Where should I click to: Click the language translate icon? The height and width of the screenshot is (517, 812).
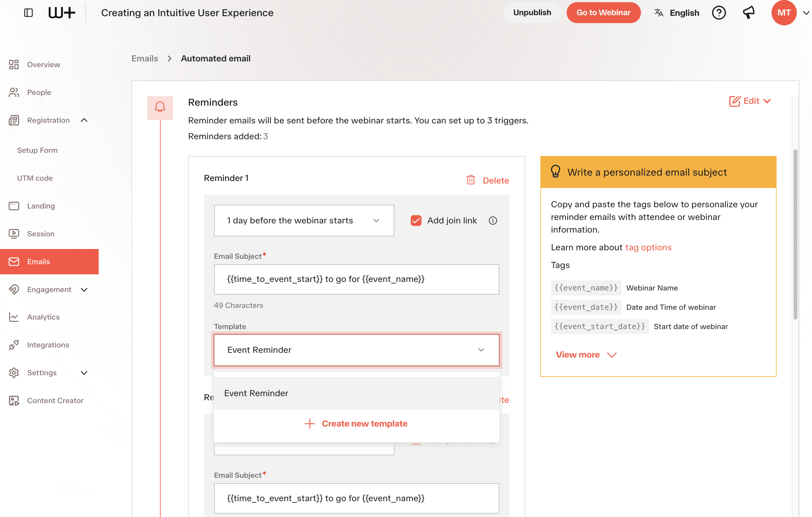pos(659,13)
